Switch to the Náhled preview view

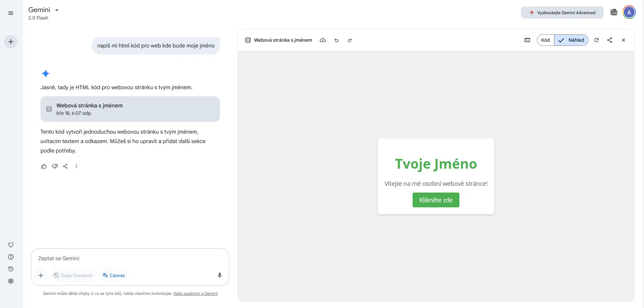pyautogui.click(x=572, y=40)
